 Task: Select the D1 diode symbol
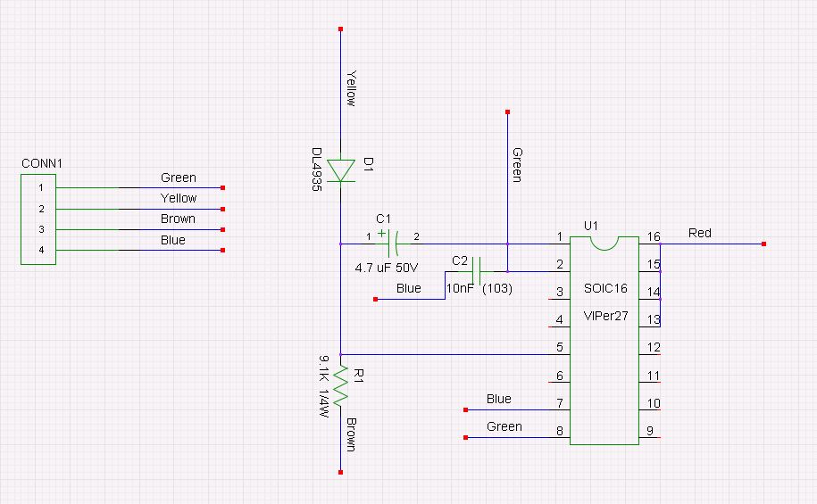click(341, 170)
